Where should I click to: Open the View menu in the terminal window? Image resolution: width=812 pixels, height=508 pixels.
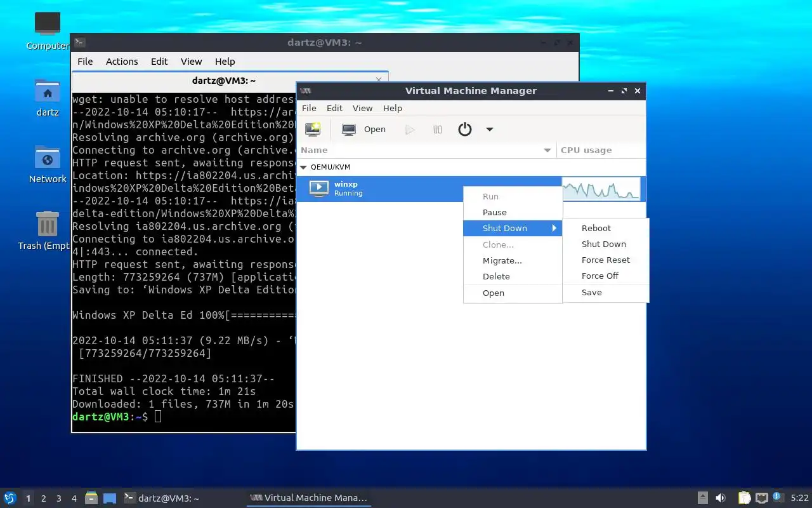191,62
